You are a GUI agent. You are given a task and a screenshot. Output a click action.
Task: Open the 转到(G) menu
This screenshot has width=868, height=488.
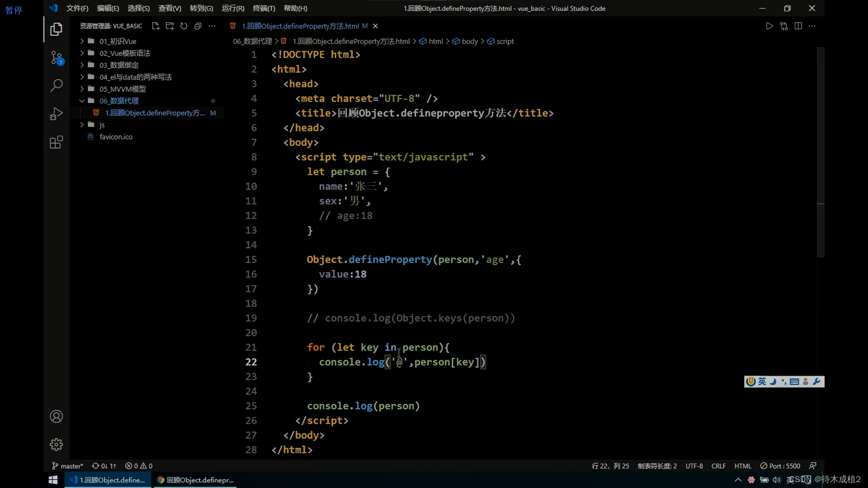coord(202,8)
